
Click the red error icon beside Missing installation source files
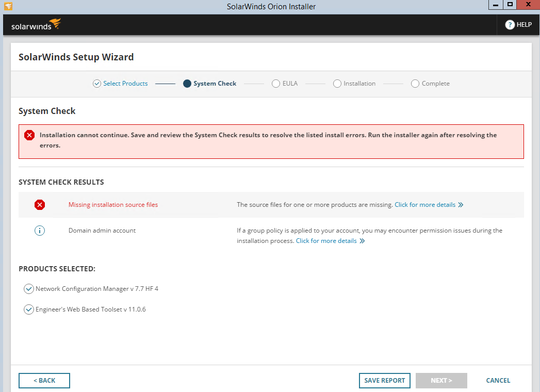tap(40, 205)
